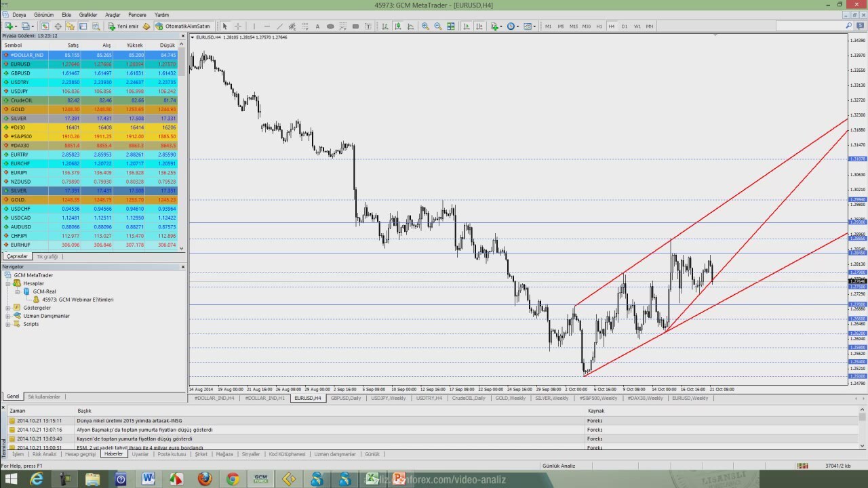This screenshot has height=488, width=868.
Task: Switch chart to candlesticks icon
Action: point(398,26)
